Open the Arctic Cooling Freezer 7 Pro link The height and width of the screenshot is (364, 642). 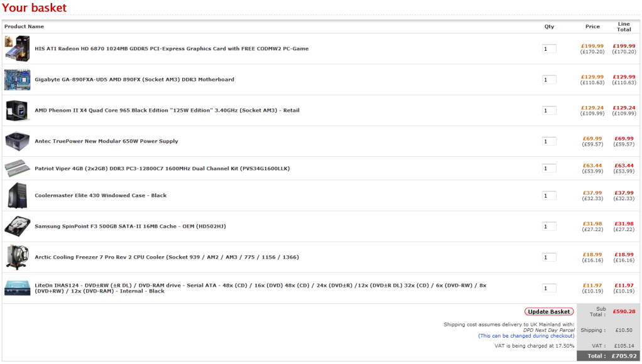pos(166,257)
